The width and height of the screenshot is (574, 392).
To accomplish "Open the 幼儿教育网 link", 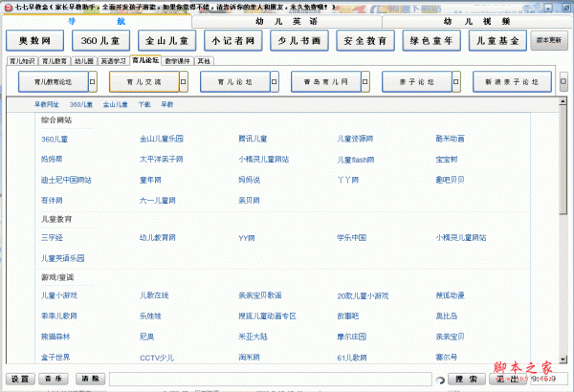I will [158, 237].
